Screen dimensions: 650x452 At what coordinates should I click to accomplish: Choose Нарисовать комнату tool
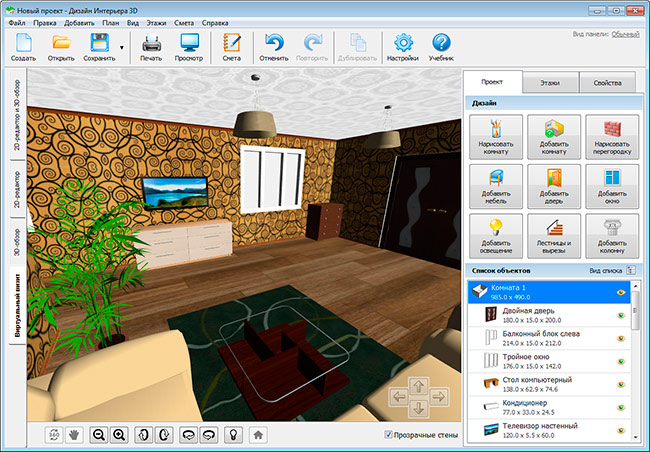(x=496, y=137)
